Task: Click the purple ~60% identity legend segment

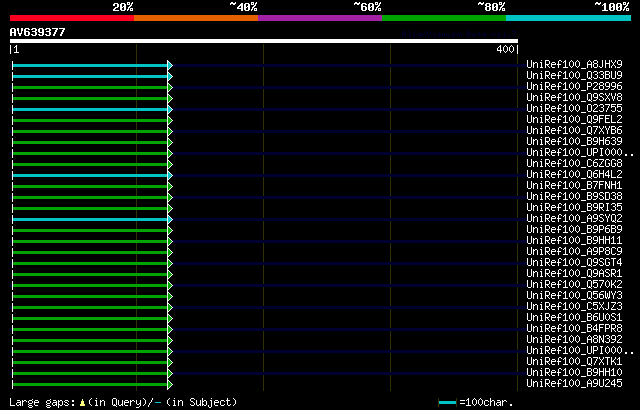Action: [x=320, y=18]
